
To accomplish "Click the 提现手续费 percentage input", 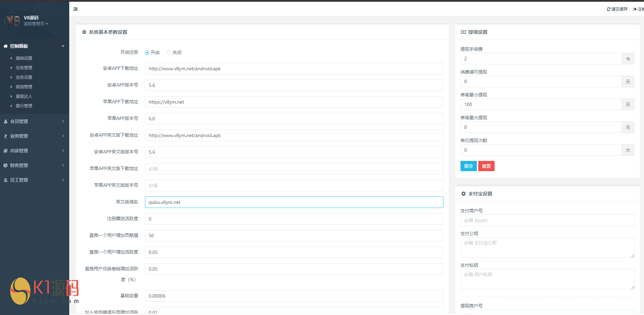I will click(541, 59).
